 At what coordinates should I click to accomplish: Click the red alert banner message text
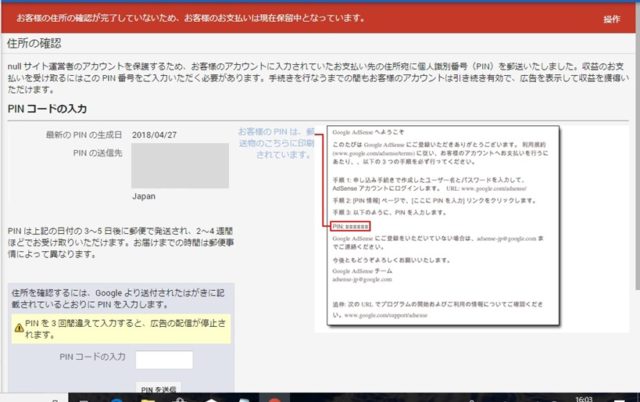[212, 19]
